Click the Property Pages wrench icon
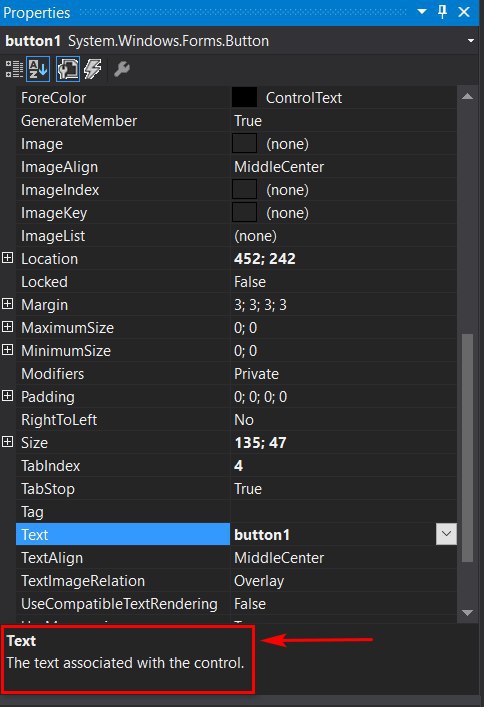484x707 pixels. click(122, 69)
